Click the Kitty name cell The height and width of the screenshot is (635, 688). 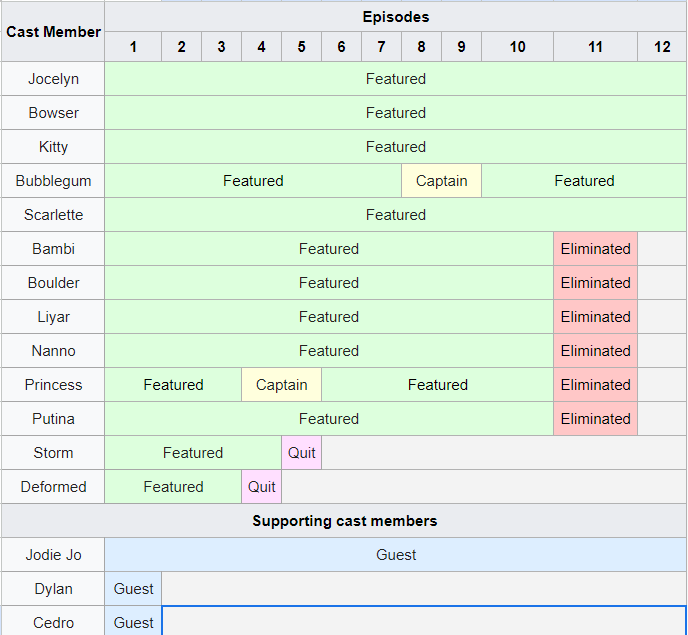[x=53, y=147]
